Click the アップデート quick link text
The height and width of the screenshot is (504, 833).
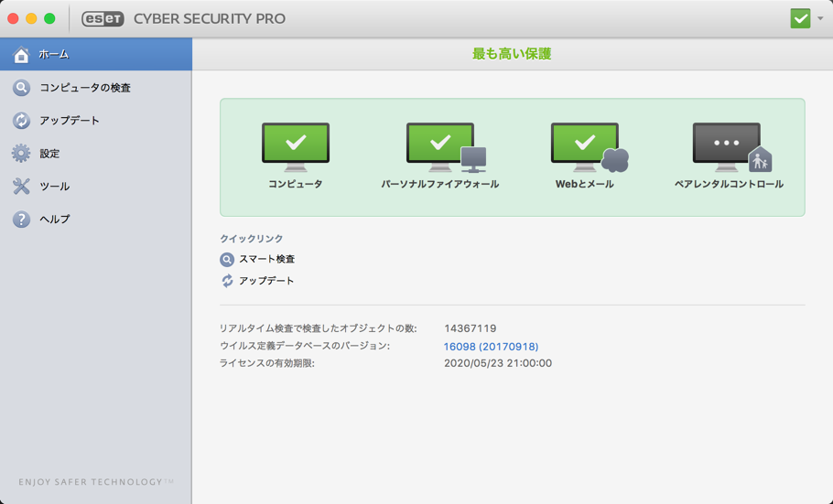[266, 281]
